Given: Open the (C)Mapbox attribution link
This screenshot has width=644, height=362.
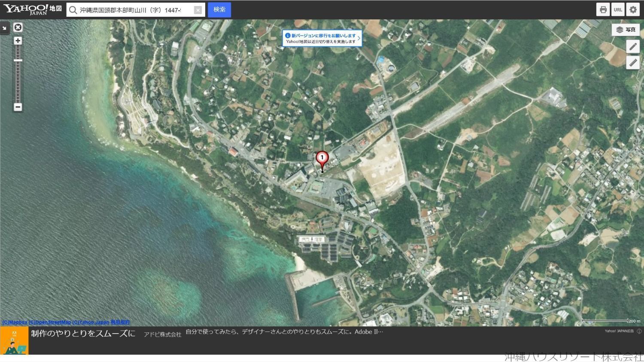Looking at the screenshot, I should [15, 322].
